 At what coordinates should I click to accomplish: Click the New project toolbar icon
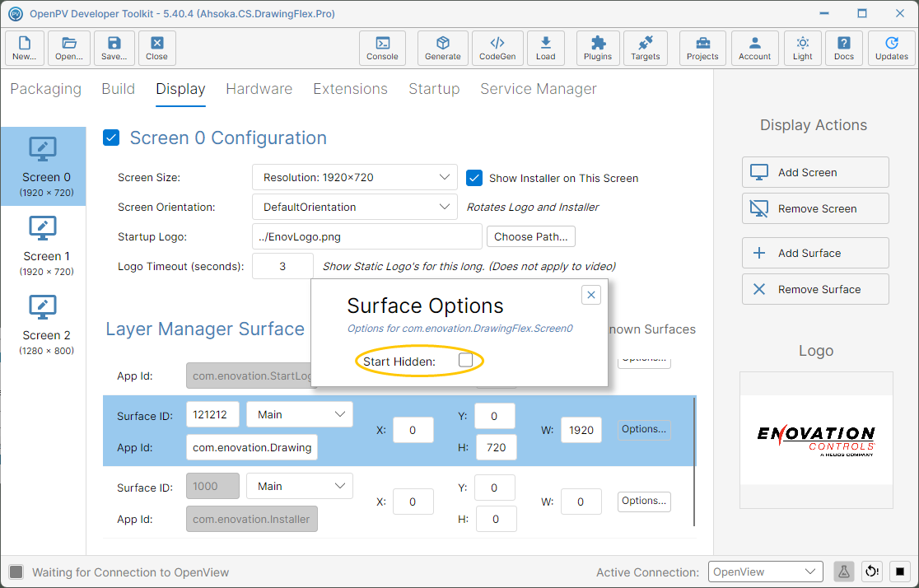pos(25,48)
